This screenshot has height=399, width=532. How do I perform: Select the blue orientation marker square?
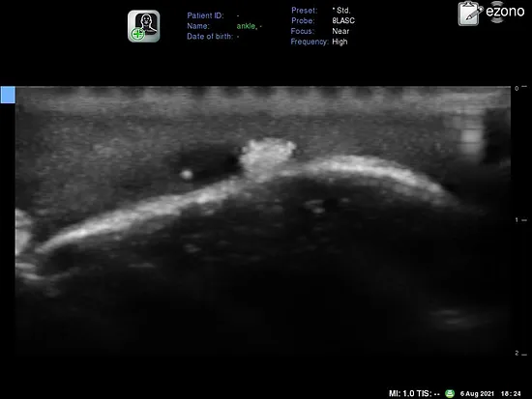point(8,95)
